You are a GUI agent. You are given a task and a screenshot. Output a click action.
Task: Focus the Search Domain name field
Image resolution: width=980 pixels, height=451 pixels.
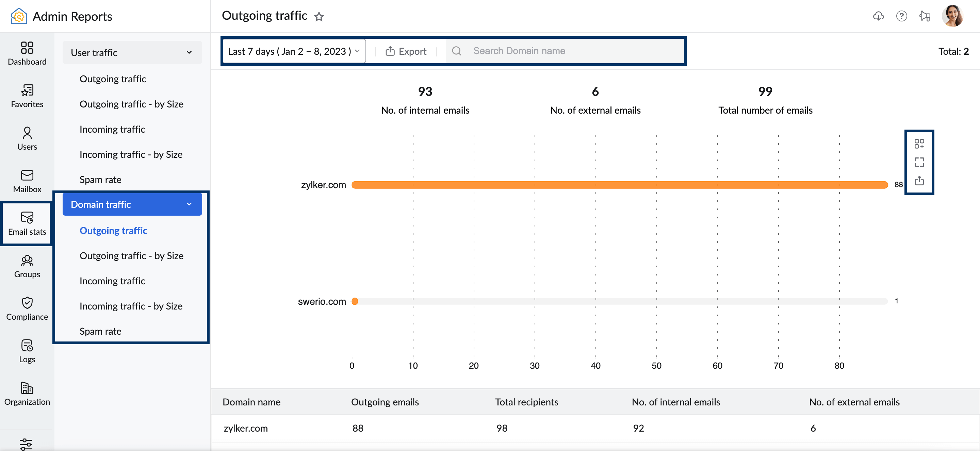click(x=565, y=51)
